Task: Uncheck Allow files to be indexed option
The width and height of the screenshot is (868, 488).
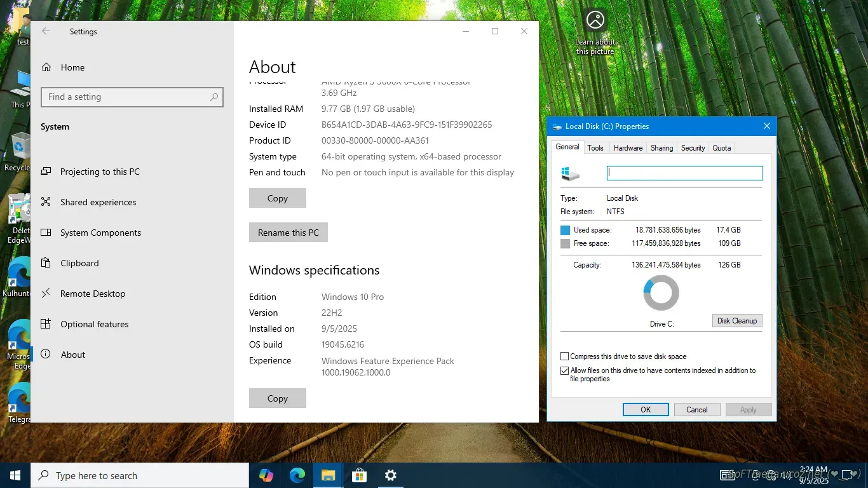Action: point(565,371)
